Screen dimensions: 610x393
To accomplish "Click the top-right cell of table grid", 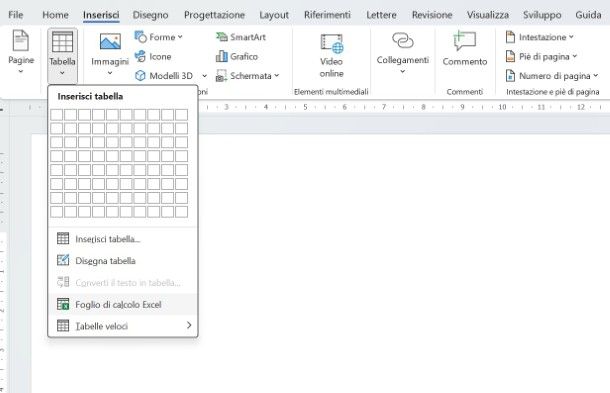I will coord(181,114).
